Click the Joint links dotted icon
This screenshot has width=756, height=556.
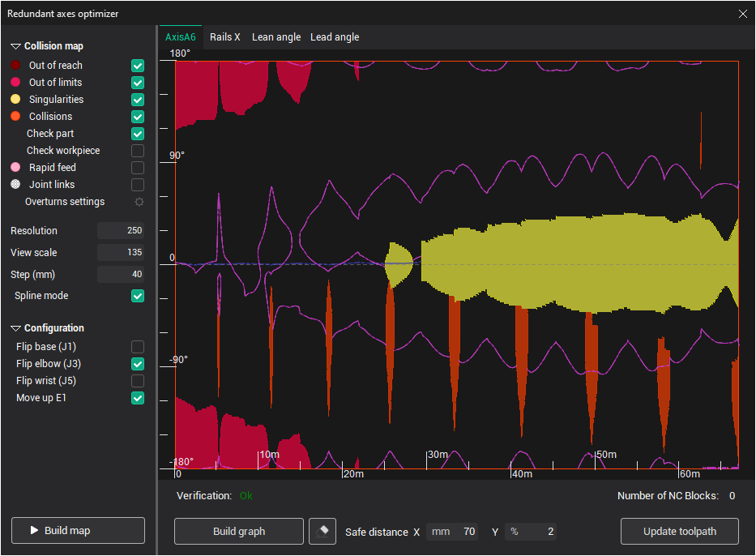(15, 185)
